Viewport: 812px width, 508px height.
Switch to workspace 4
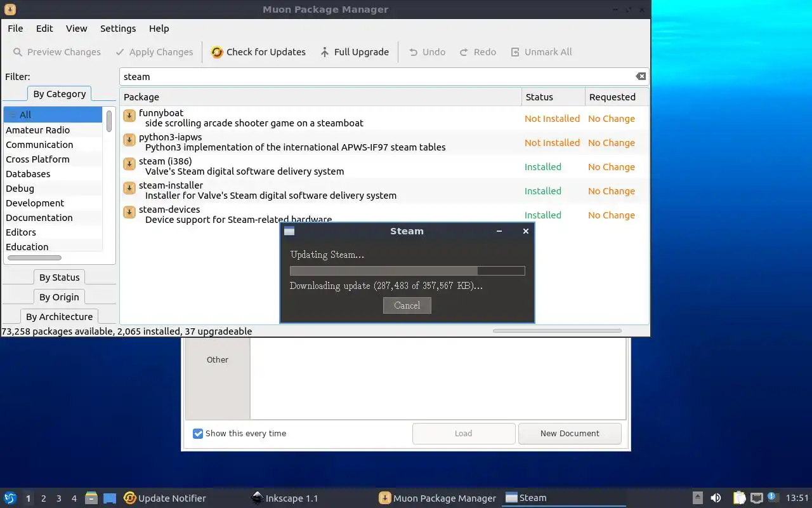(x=74, y=498)
